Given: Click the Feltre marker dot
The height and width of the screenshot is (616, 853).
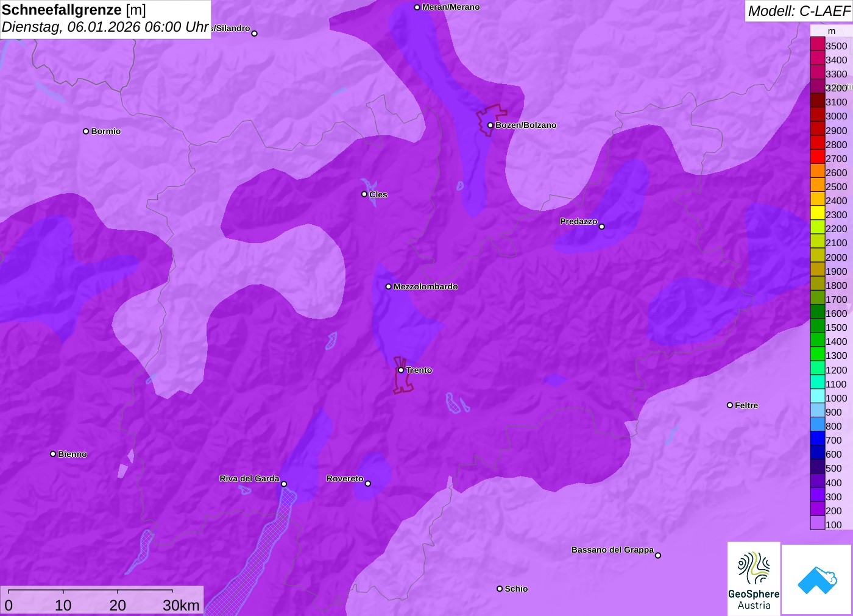Looking at the screenshot, I should click(x=730, y=405).
